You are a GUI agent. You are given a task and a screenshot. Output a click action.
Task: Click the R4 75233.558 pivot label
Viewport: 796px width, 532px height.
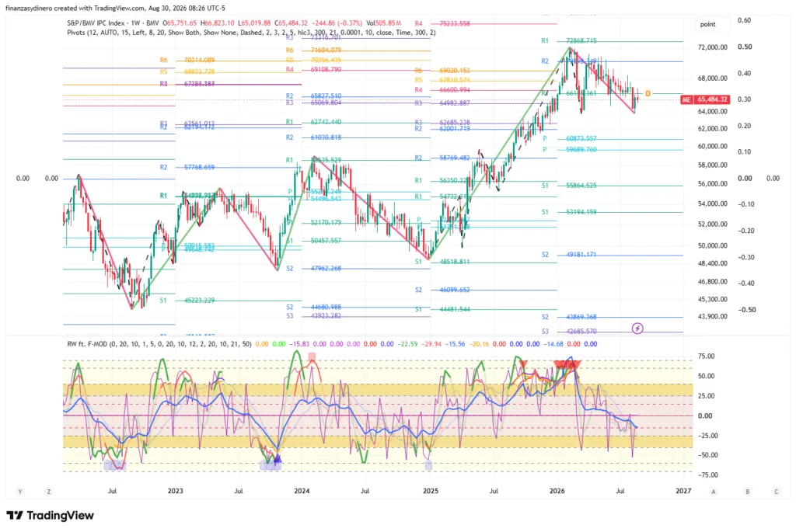click(442, 23)
